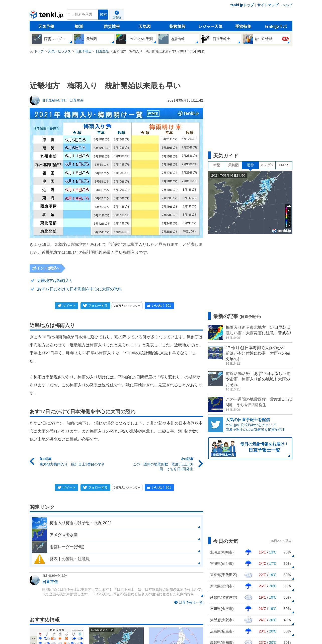322x644 pixels.
Task: Open the heatstroke info (熱中症情報) shortcut icon
Action: tap(248, 39)
